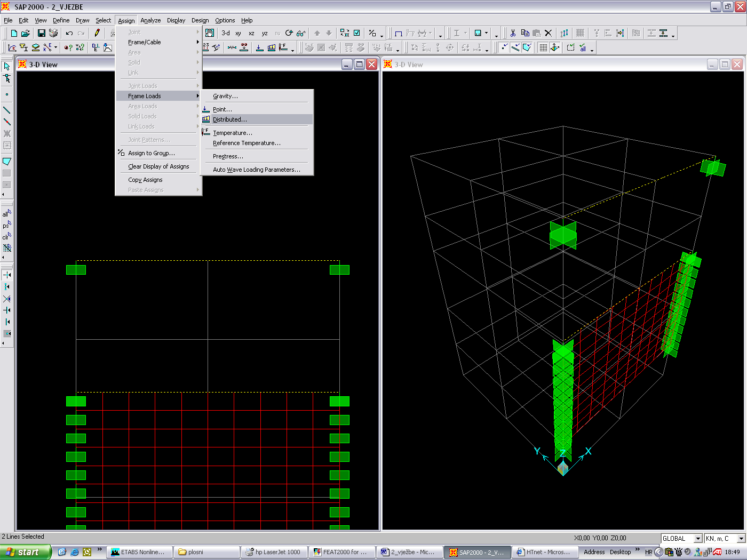Print graphics with the printer icon
747x560 pixels.
(53, 33)
